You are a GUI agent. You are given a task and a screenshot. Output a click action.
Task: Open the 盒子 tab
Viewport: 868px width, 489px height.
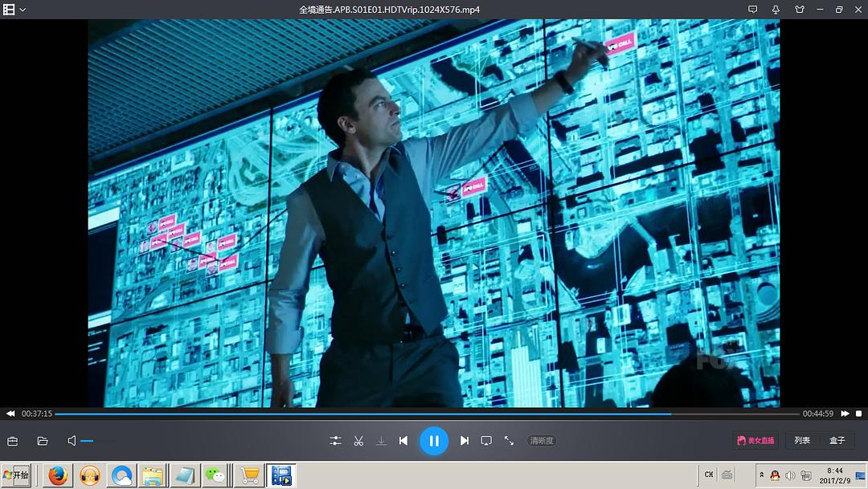pos(837,441)
